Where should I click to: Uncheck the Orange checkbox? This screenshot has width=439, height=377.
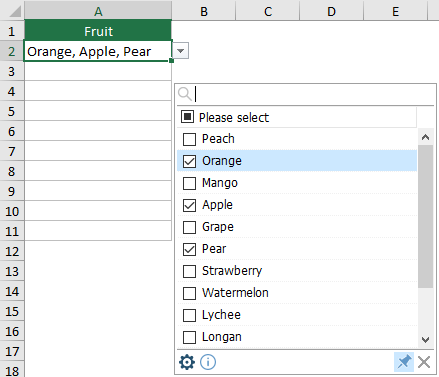pyautogui.click(x=189, y=161)
